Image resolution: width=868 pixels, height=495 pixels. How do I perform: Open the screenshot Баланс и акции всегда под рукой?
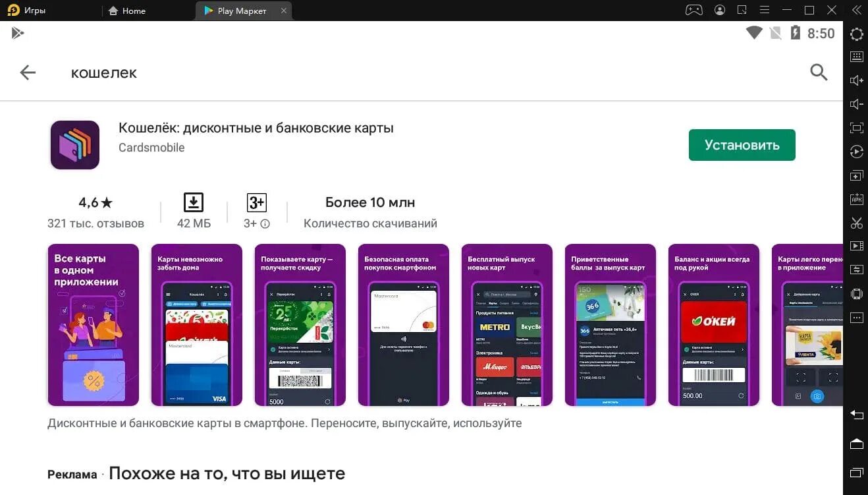pos(713,325)
